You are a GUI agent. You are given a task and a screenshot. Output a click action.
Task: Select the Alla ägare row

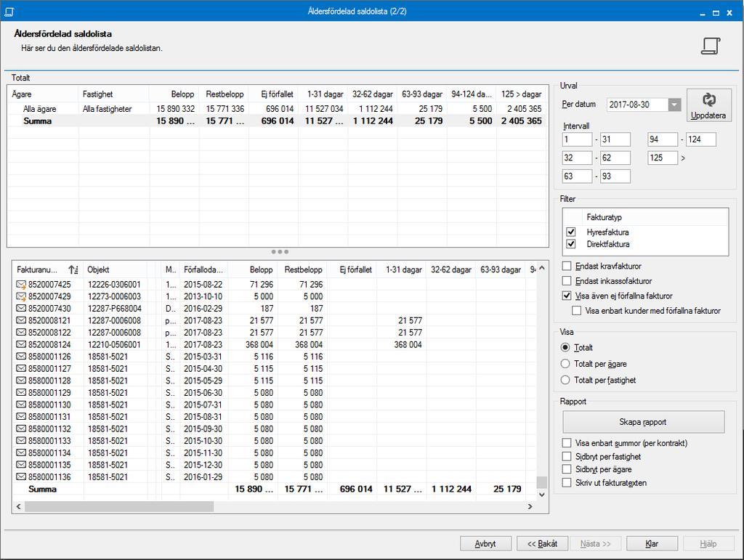[278, 109]
